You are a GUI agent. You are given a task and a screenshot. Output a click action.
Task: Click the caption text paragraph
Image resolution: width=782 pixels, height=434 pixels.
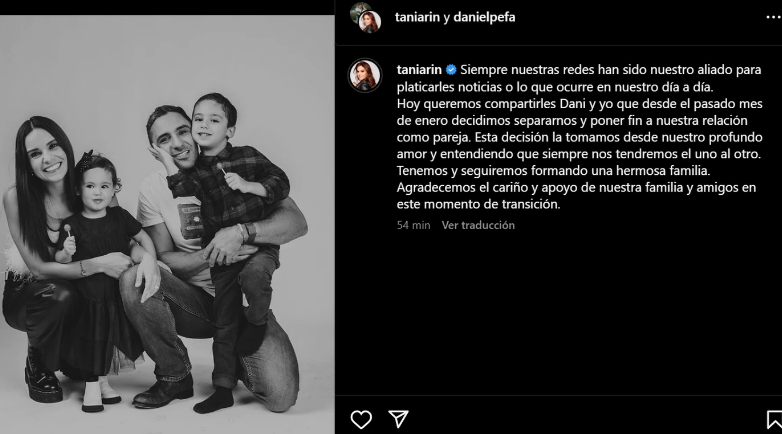click(x=580, y=137)
